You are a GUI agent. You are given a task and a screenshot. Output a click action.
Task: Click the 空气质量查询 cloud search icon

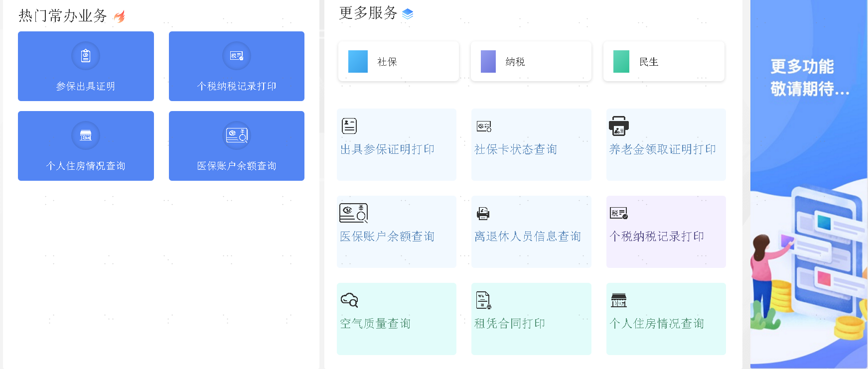349,300
